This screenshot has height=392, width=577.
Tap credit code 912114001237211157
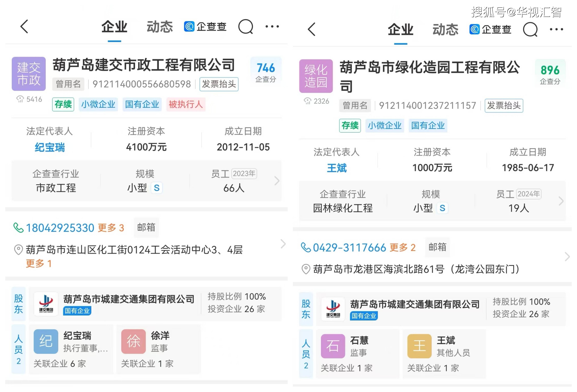click(x=427, y=106)
